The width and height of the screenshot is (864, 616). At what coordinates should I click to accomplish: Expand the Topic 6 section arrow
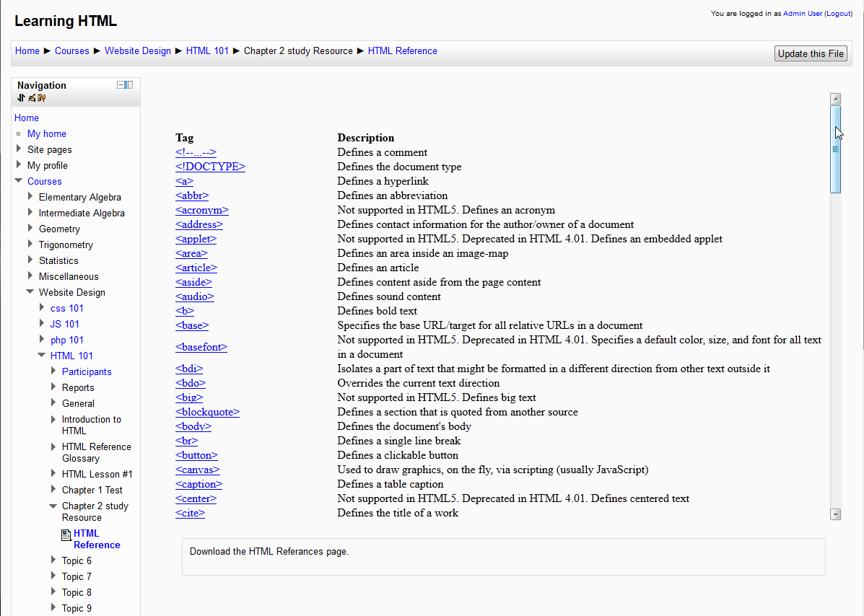[x=53, y=560]
